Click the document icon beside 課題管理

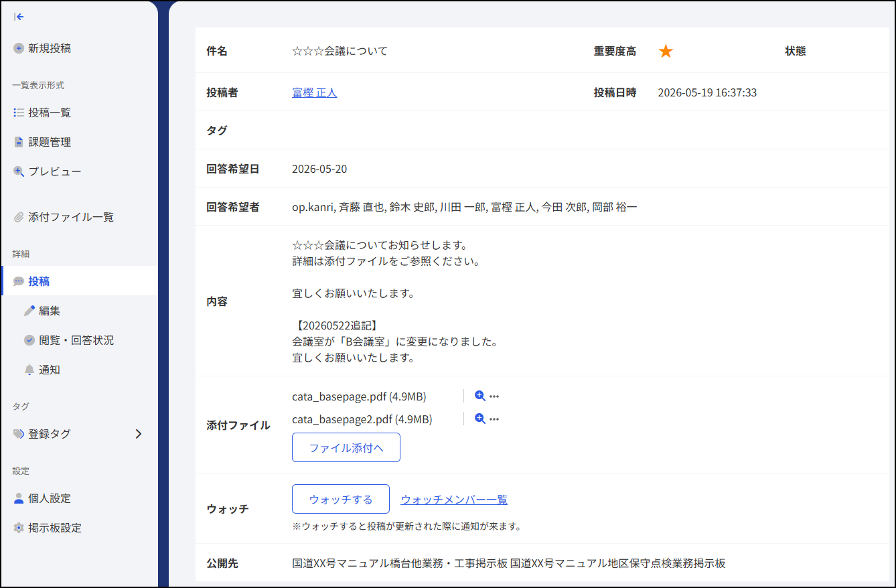coord(19,142)
